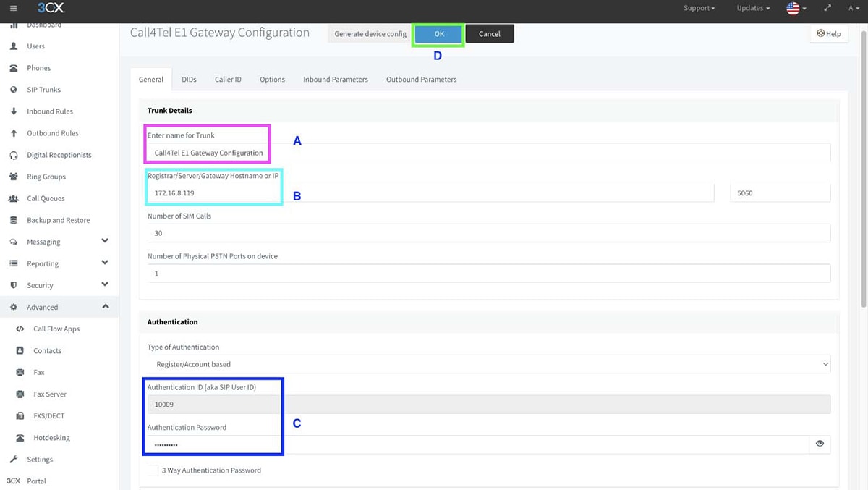Switch to the General tab
Image resolution: width=868 pixels, height=490 pixels.
click(x=151, y=79)
